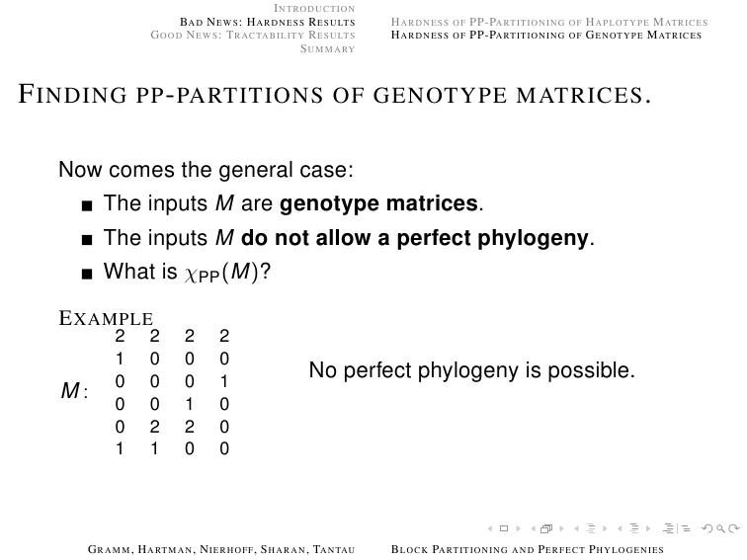Viewport: 747px width, 560px height.
Task: Open Hardness of PP-Partitioning of Haplotype Matrices
Action: point(549,22)
